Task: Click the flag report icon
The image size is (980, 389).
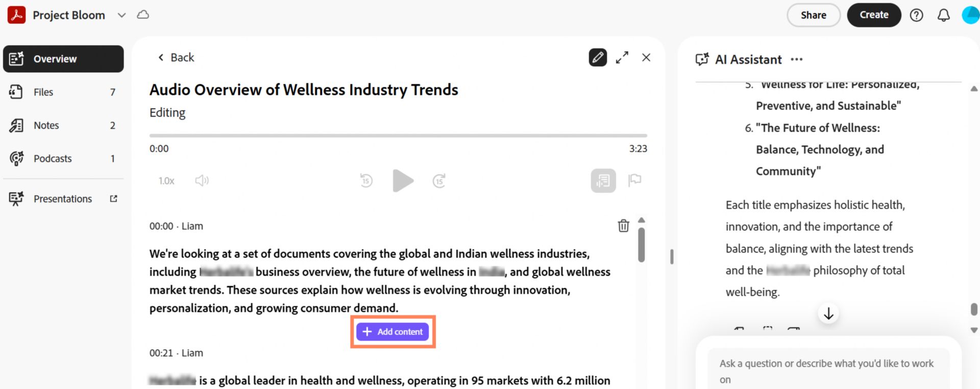Action: pyautogui.click(x=634, y=180)
